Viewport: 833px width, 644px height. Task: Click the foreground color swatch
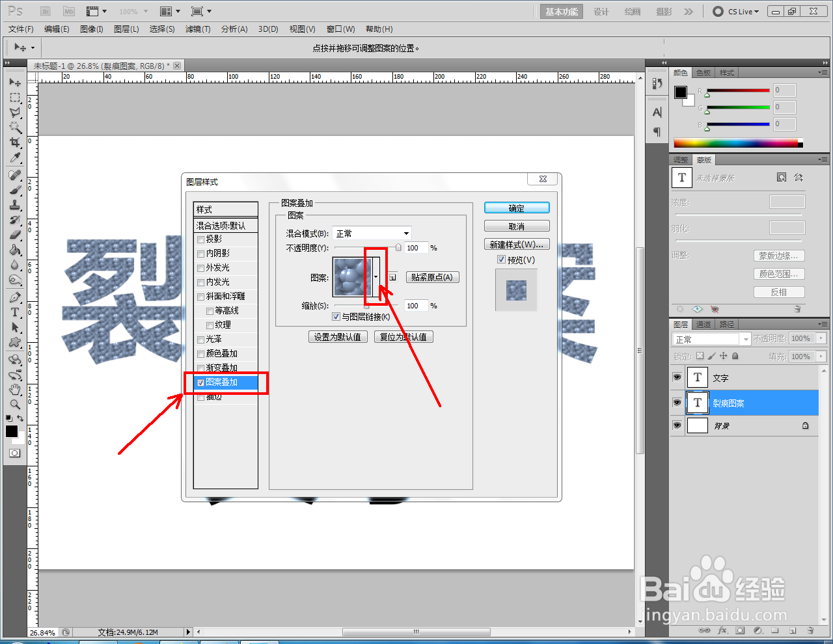(x=10, y=431)
